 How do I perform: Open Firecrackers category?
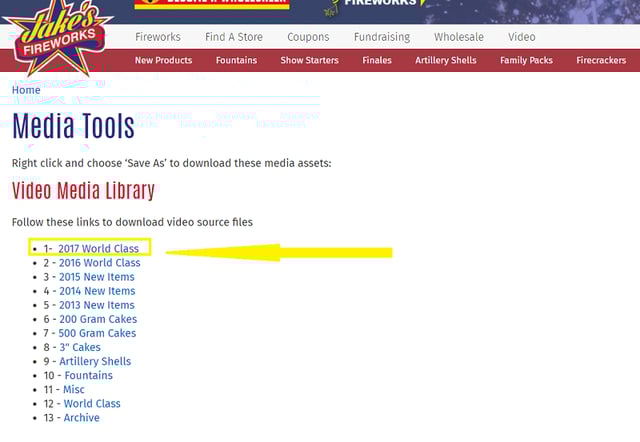tap(601, 60)
